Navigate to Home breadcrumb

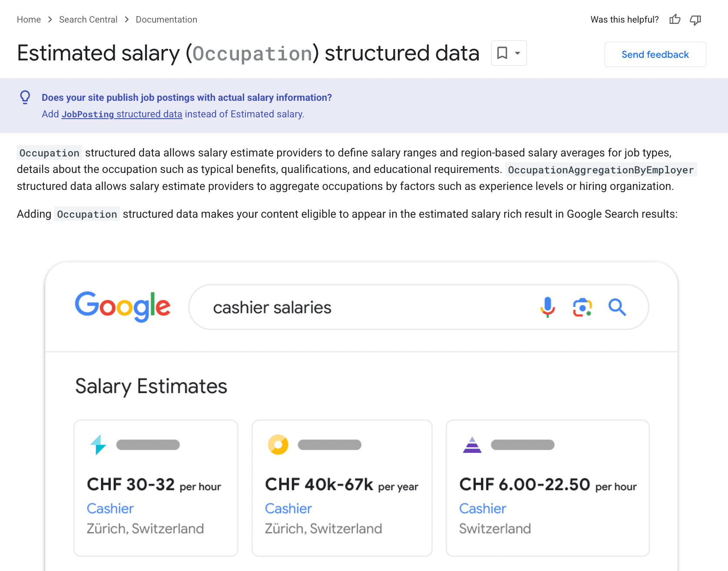pyautogui.click(x=29, y=20)
